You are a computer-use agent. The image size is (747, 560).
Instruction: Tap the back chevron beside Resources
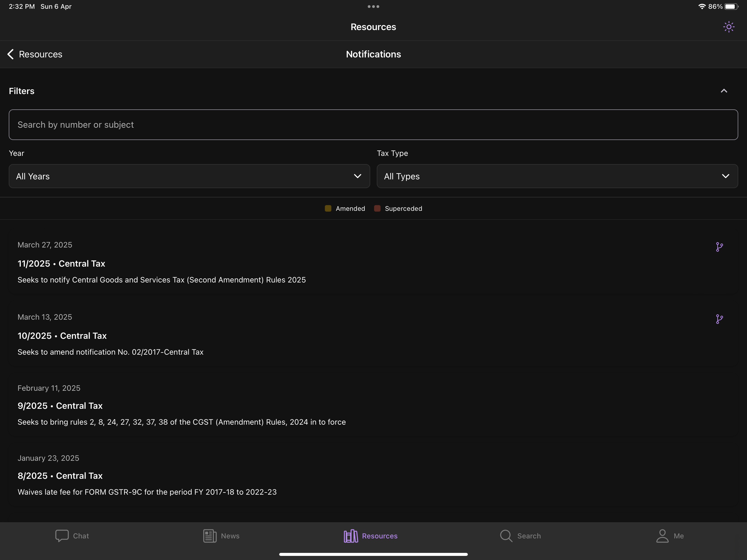pos(10,54)
